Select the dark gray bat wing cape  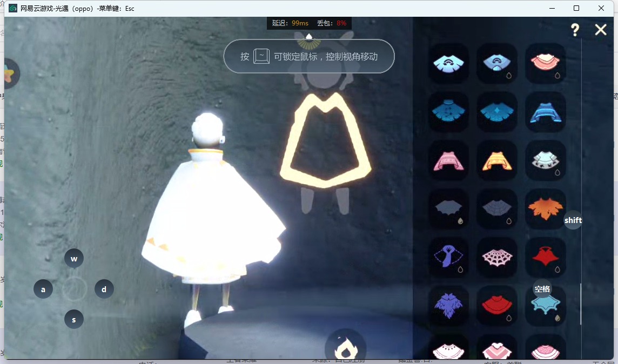point(448,209)
